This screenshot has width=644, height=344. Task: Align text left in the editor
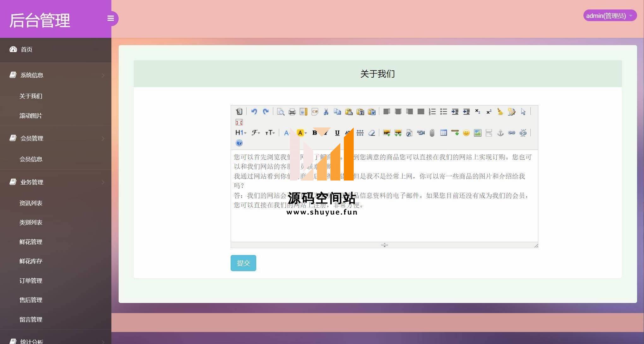coord(387,111)
